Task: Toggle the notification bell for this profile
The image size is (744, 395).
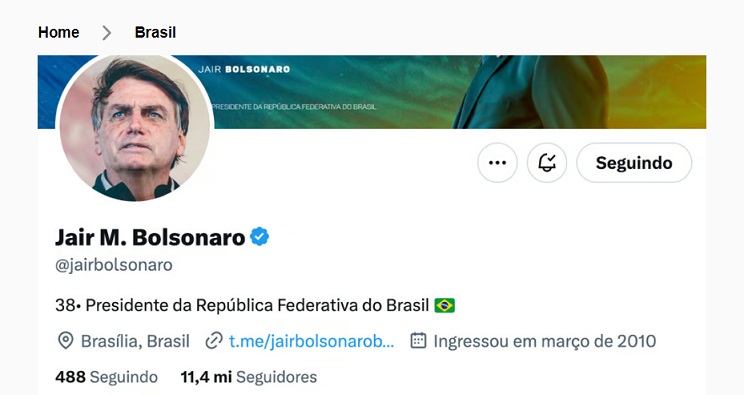Action: coord(547,163)
